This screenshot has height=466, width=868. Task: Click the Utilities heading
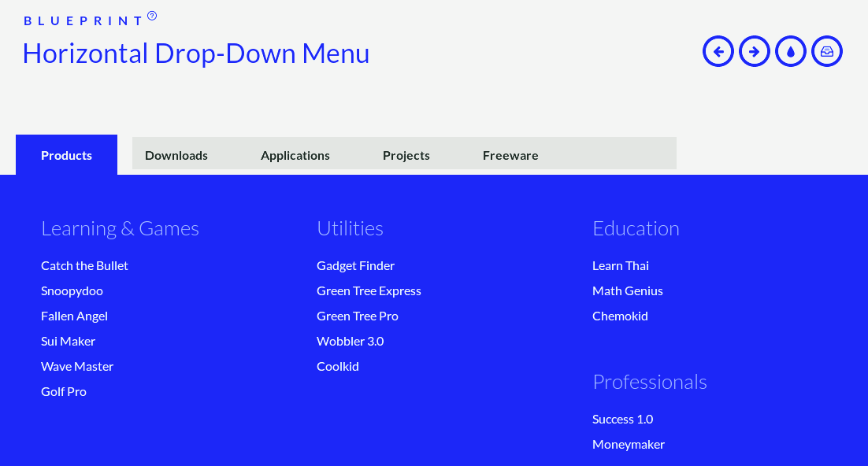pos(350,228)
